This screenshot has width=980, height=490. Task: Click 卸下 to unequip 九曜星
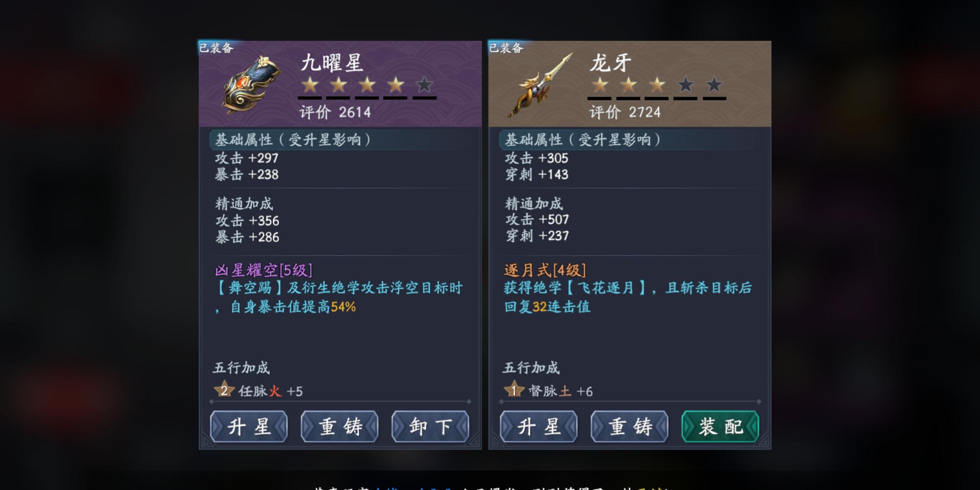[x=430, y=426]
